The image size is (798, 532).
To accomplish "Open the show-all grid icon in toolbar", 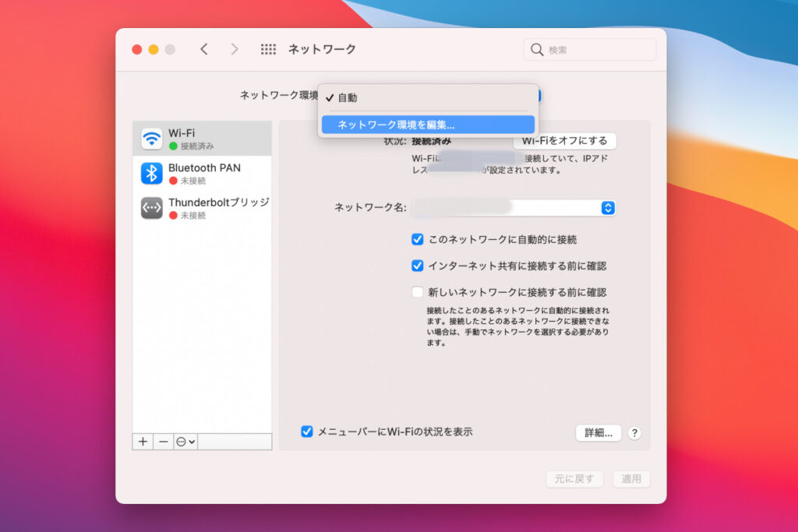I will tap(268, 49).
